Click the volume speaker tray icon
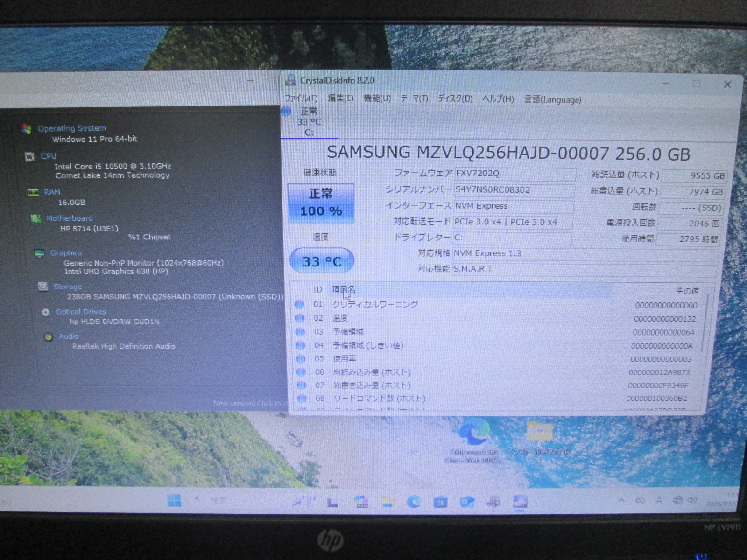The height and width of the screenshot is (560, 747). click(692, 500)
